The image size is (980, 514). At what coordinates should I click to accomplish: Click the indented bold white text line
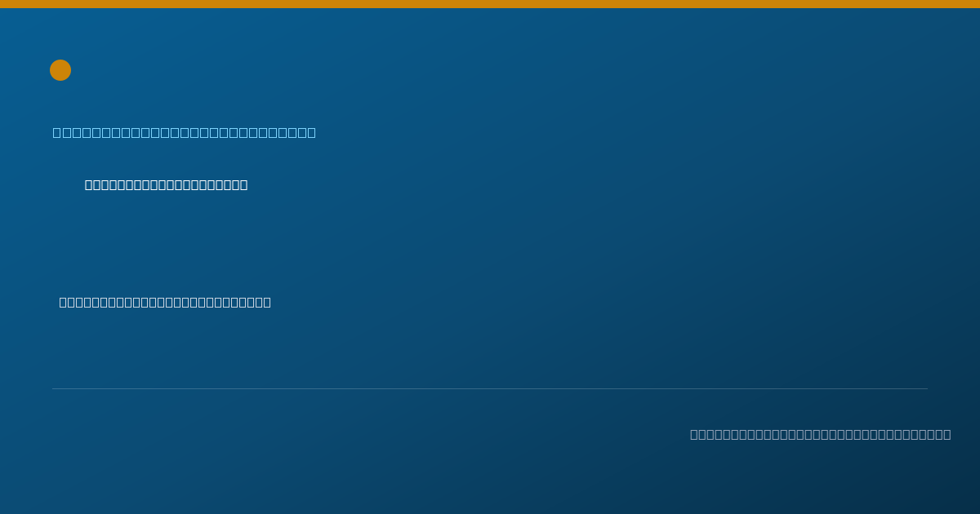click(x=167, y=185)
